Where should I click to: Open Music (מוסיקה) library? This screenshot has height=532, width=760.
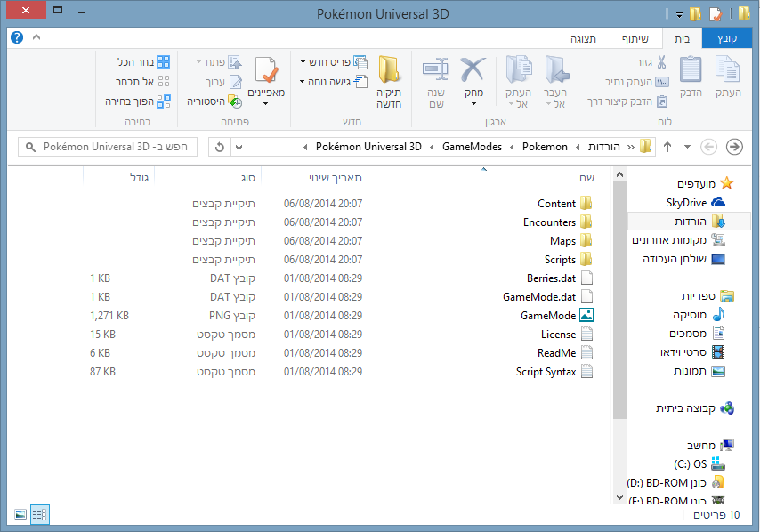pos(698,315)
